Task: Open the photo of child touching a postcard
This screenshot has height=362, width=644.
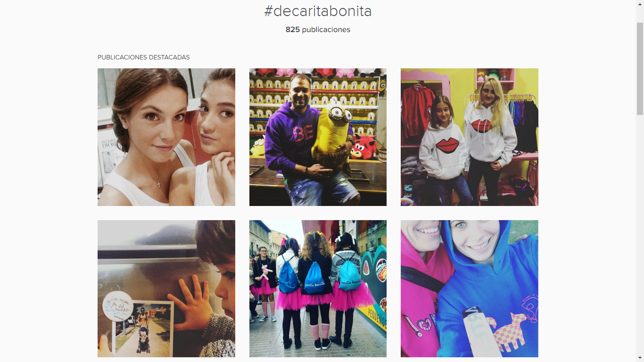Action: [166, 288]
